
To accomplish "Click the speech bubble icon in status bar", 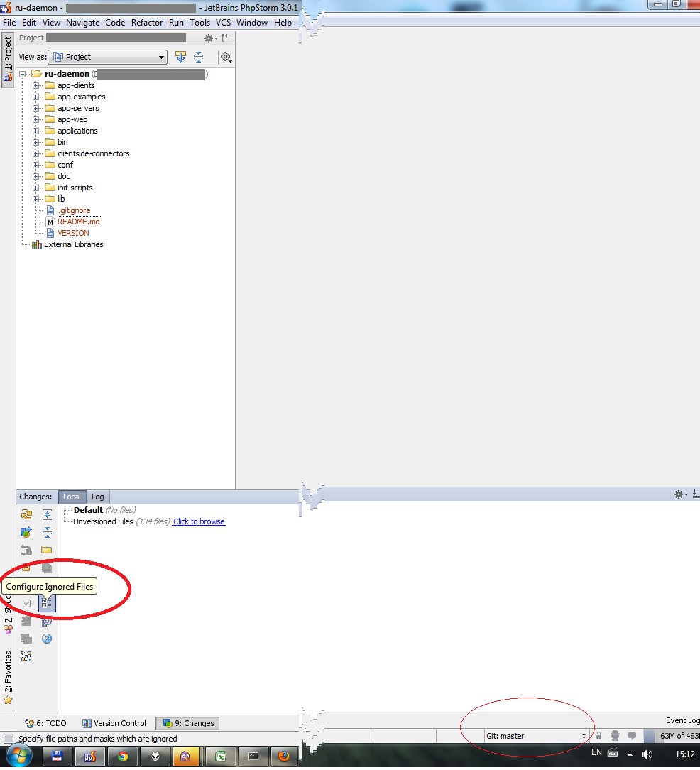I will [x=632, y=736].
